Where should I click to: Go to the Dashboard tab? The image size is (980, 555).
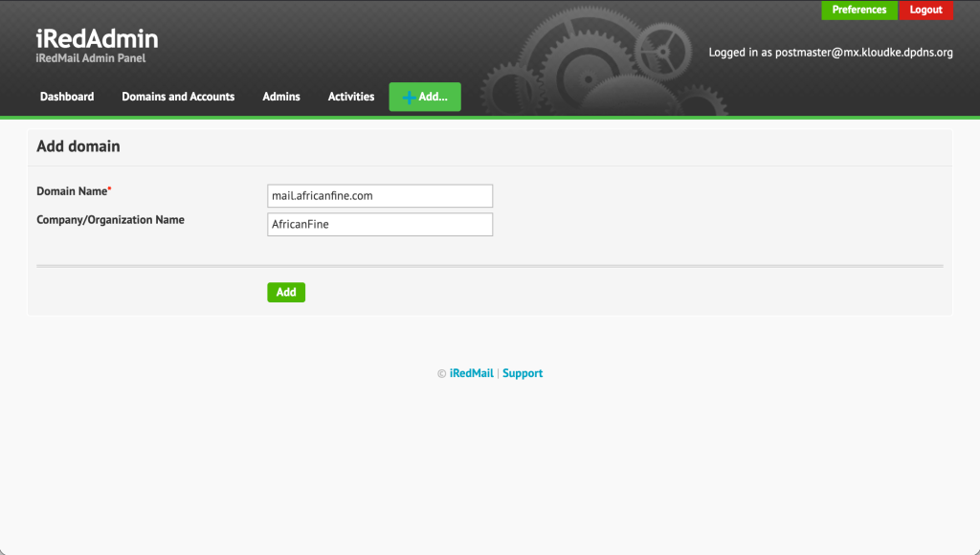pyautogui.click(x=67, y=97)
